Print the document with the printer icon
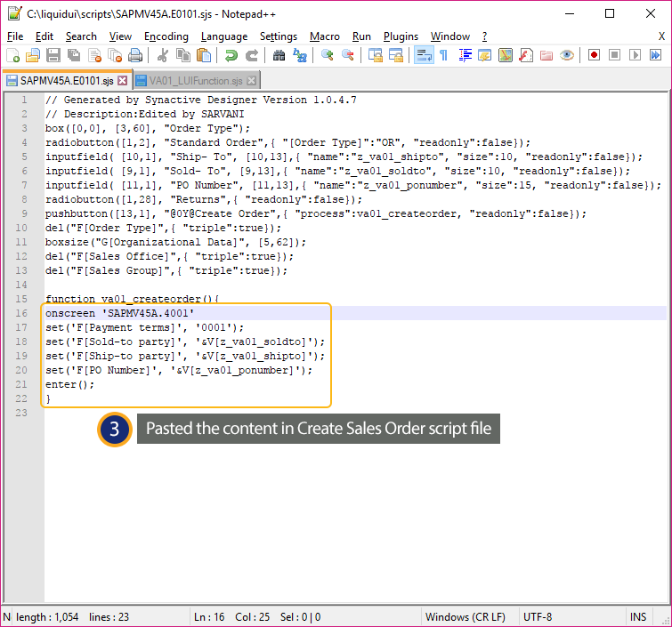The height and width of the screenshot is (627, 672). point(135,55)
